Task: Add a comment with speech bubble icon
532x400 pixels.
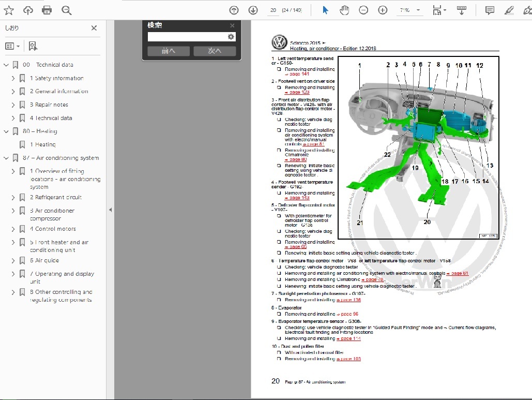Action: pos(490,10)
